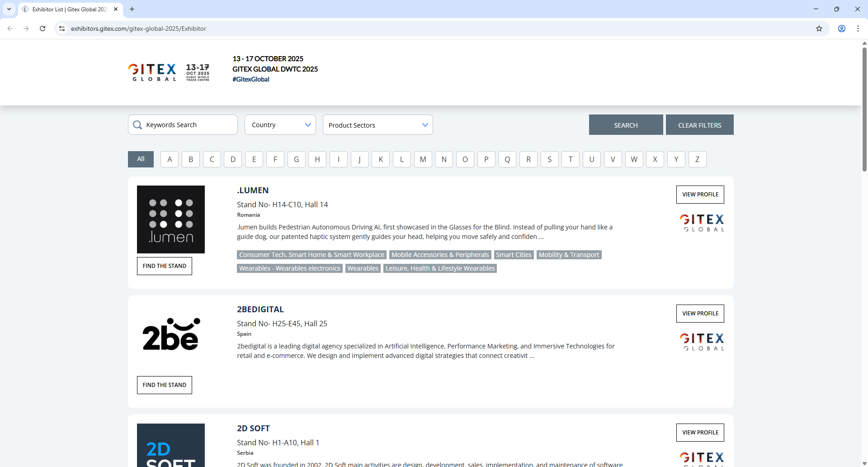
Task: Click the keywords search magnifier icon
Action: tap(137, 125)
